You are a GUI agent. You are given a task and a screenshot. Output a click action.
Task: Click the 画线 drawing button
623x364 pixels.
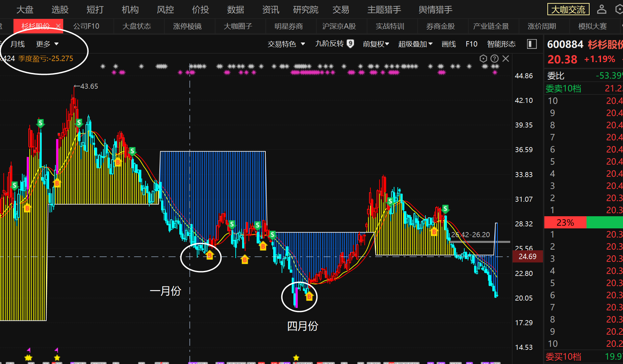(x=449, y=44)
